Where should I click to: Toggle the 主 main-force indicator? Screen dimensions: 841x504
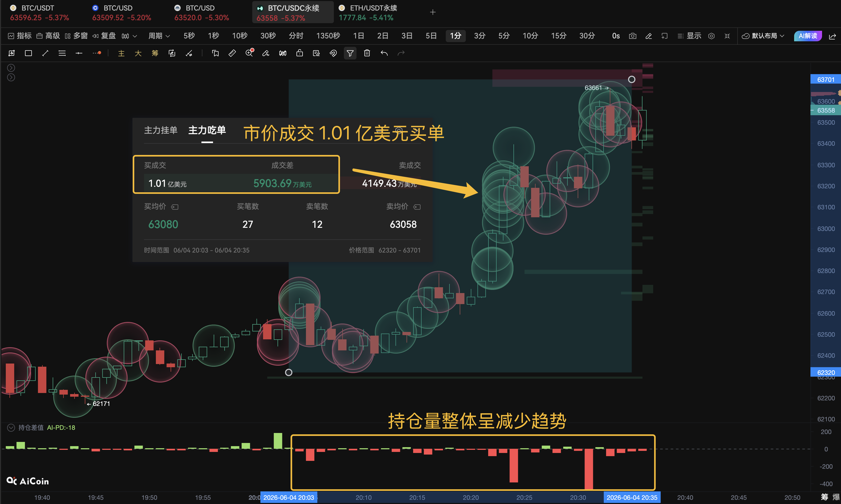coord(121,53)
